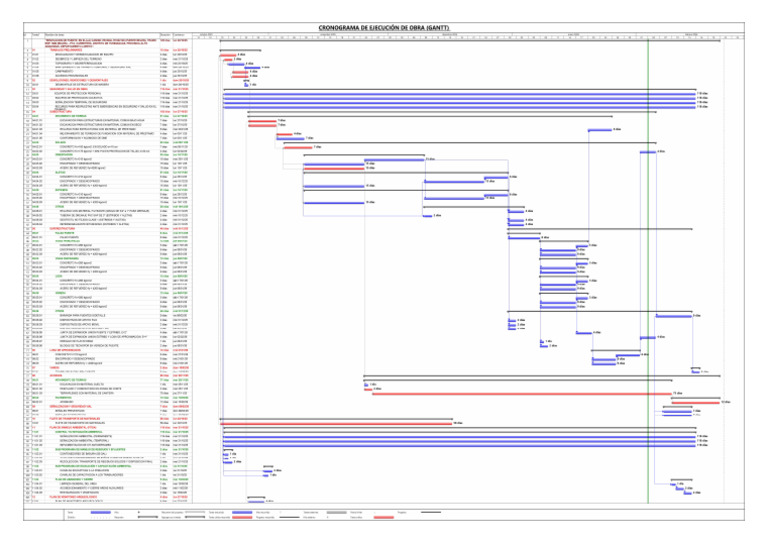Select the 'CAMPAMENTO' task row
Viewport: 768px width, 543px height.
coord(108,71)
